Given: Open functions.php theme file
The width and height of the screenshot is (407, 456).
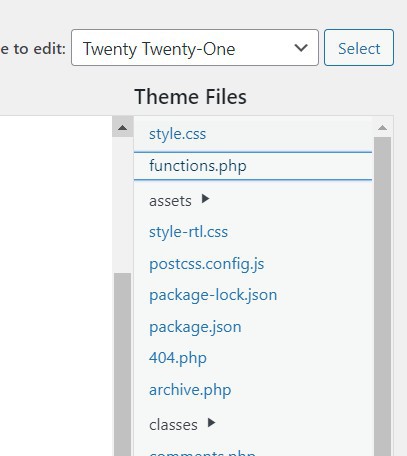Looking at the screenshot, I should [x=253, y=166].
